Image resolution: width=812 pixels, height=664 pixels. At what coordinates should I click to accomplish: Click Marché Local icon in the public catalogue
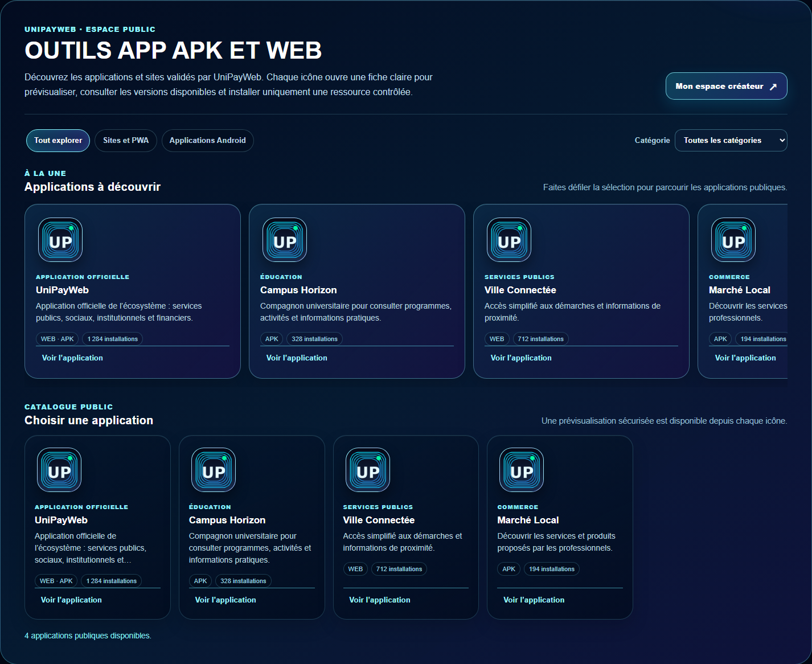(x=522, y=470)
